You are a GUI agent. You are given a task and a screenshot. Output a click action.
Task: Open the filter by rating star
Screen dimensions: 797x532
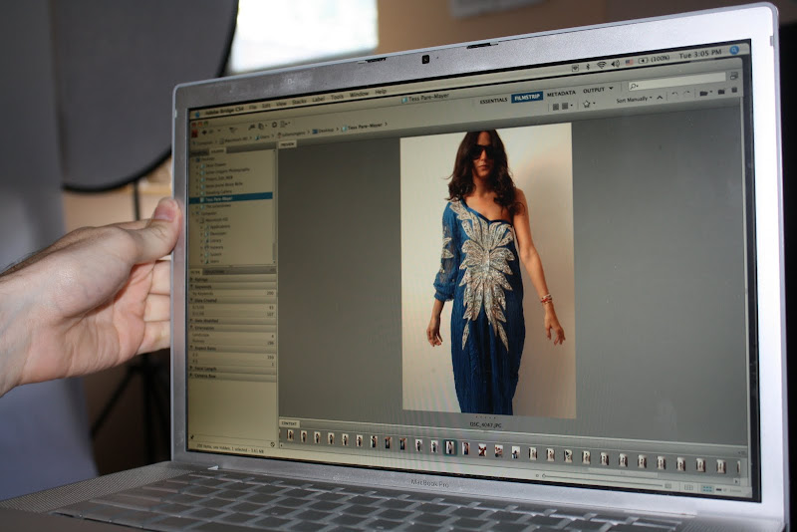tap(588, 105)
